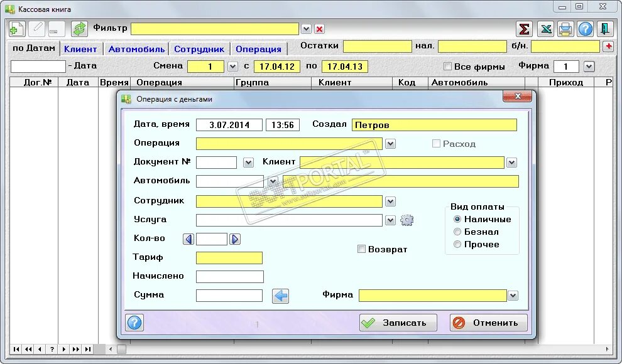Click the Фильтр yellow input field
622x364 pixels.
click(215, 29)
